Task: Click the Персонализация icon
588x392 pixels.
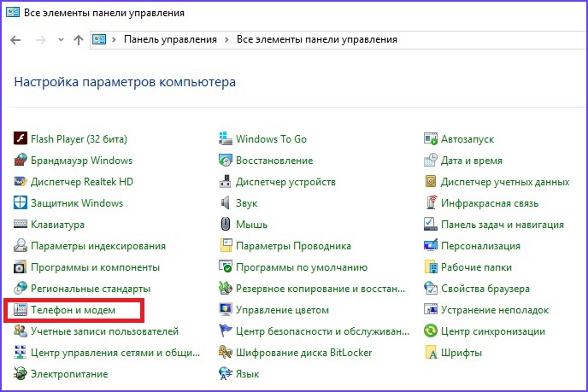Action: pyautogui.click(x=431, y=245)
